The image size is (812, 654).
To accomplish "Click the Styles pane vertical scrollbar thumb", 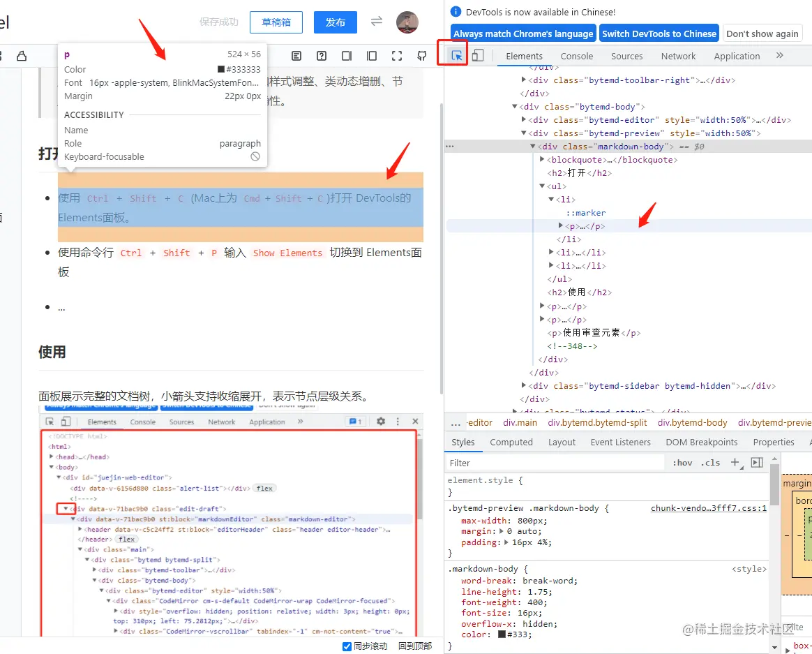I will 774,486.
